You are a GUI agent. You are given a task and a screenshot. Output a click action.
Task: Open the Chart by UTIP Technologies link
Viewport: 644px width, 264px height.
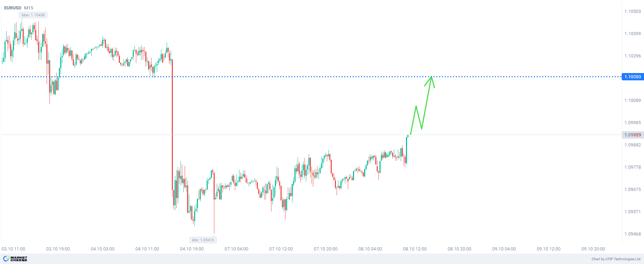point(616,259)
